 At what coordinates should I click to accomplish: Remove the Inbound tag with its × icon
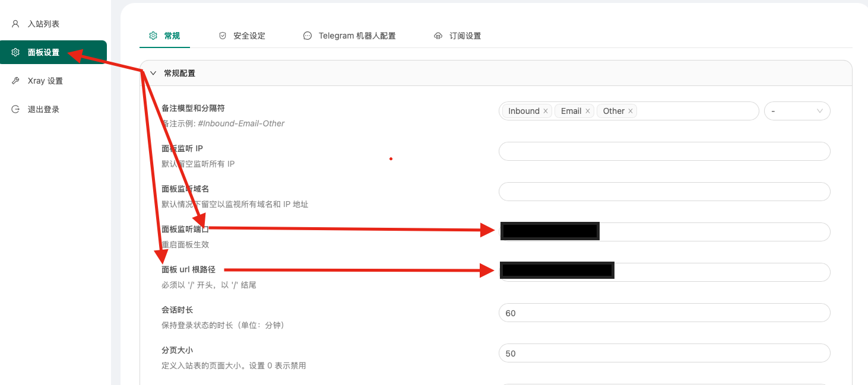coord(546,111)
